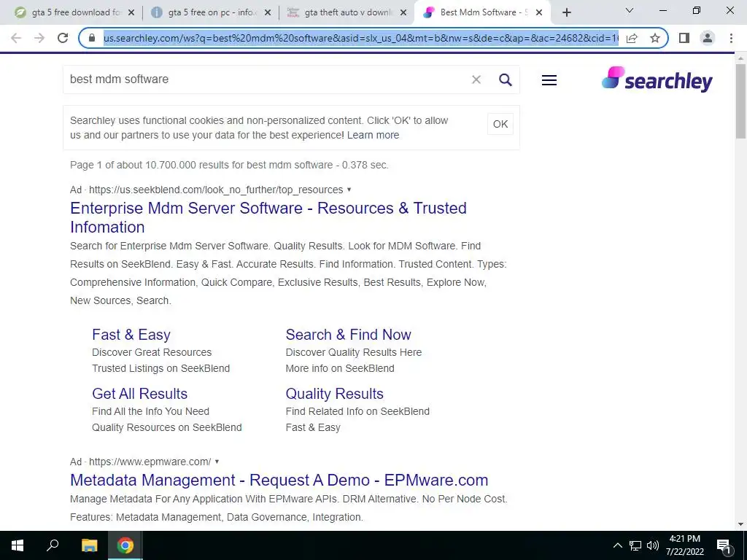This screenshot has width=747, height=560.
Task: Clear the search box with the X icon
Action: (x=476, y=79)
